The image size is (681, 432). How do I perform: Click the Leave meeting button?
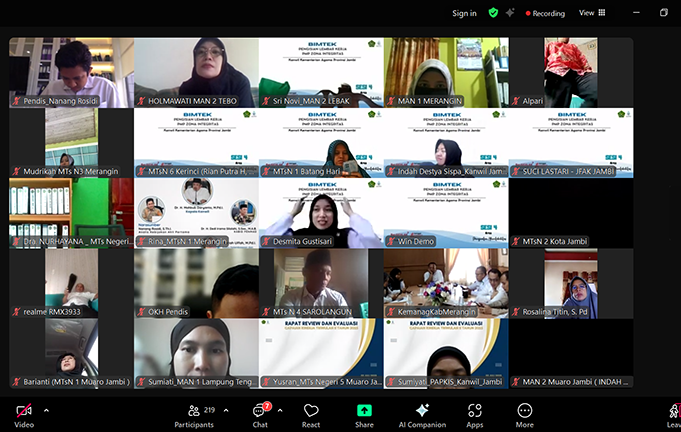point(674,414)
